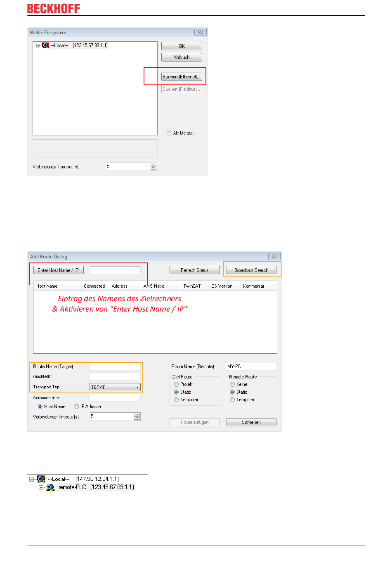392x565 pixels.
Task: Click the host name input field beside Enter Host Name
Action: point(115,270)
